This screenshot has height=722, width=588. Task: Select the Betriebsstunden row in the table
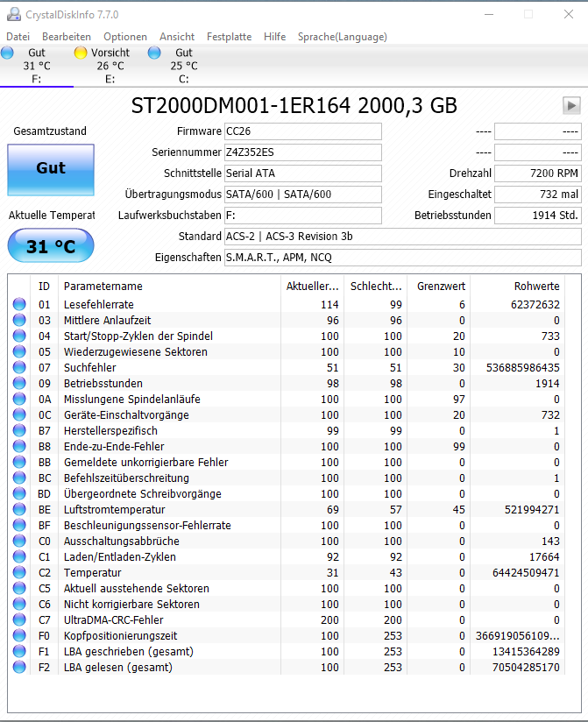[x=287, y=383]
